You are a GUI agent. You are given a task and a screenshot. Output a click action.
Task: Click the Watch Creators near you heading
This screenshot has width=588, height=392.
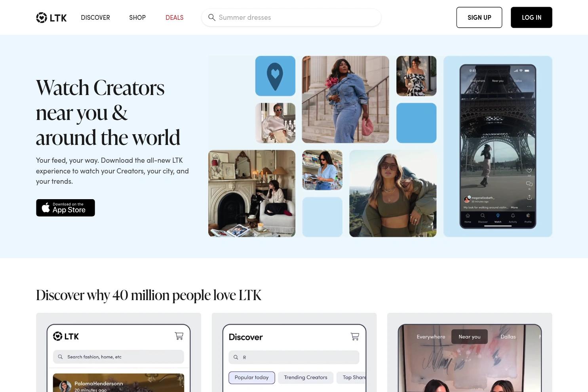(108, 112)
